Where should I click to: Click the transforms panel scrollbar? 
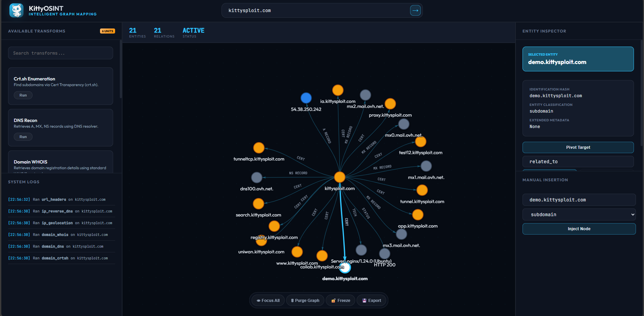[121, 69]
